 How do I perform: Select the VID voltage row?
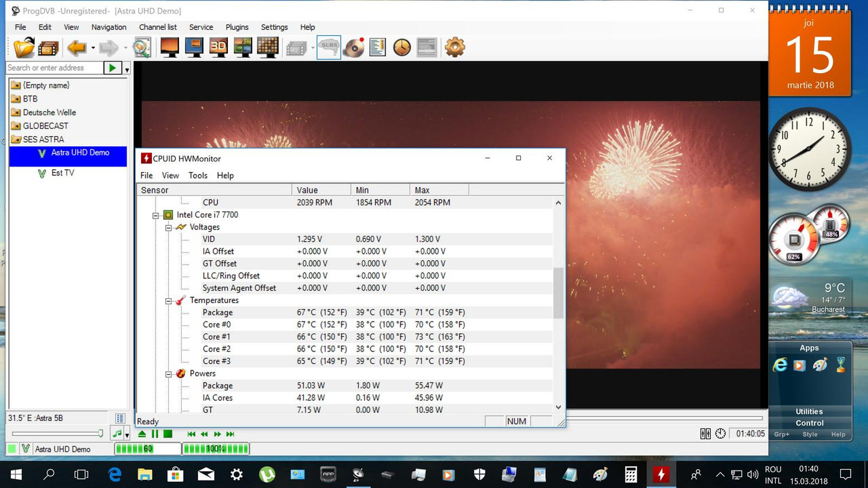(x=344, y=239)
